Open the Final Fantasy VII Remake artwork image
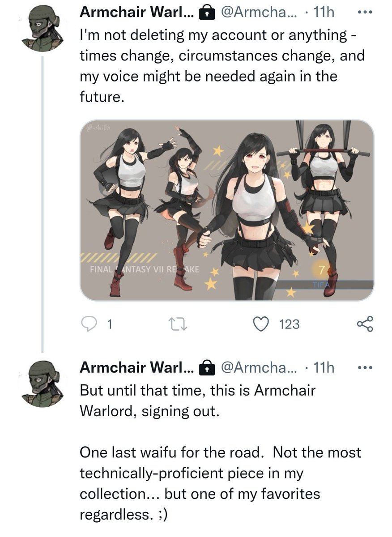 point(227,210)
